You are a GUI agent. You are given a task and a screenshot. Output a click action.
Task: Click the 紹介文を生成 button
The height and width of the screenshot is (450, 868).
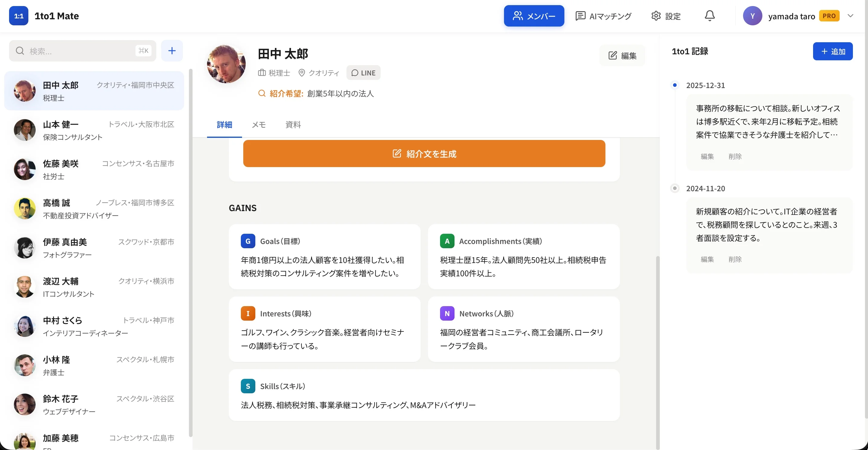pos(424,154)
